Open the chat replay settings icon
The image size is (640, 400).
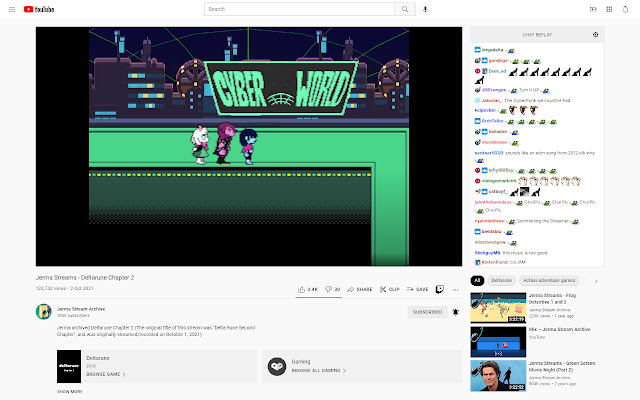596,34
